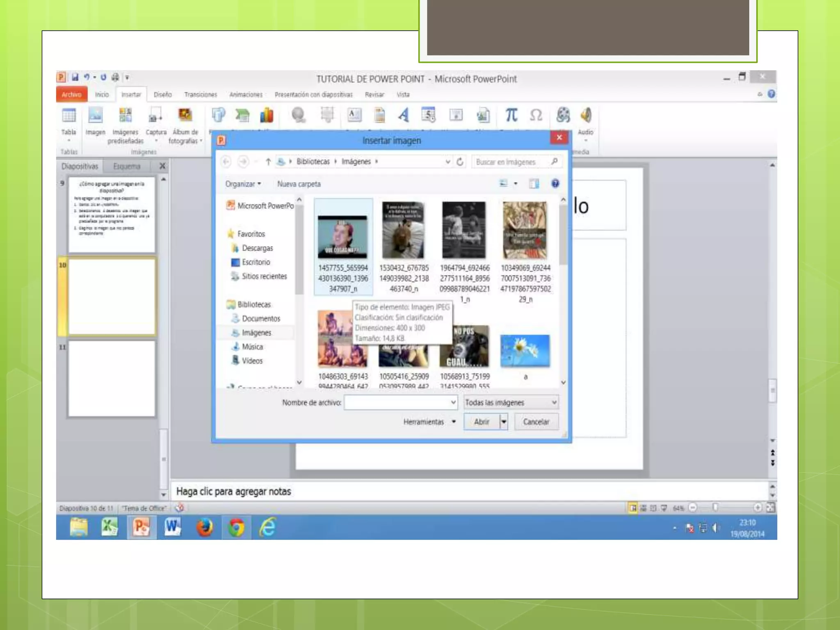
Task: Click the equation pi symbol icon
Action: 511,115
